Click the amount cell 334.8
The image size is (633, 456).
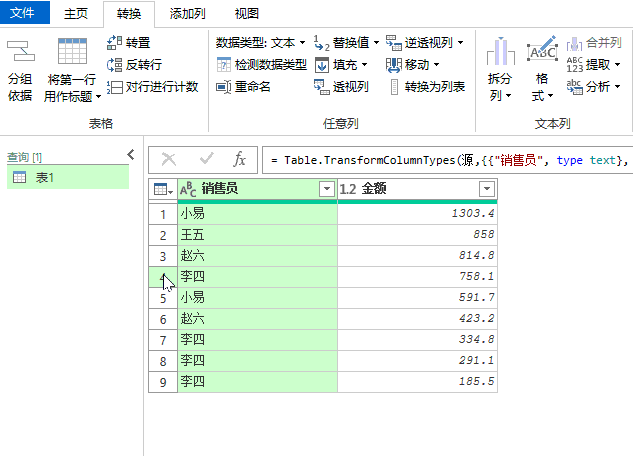pos(417,340)
